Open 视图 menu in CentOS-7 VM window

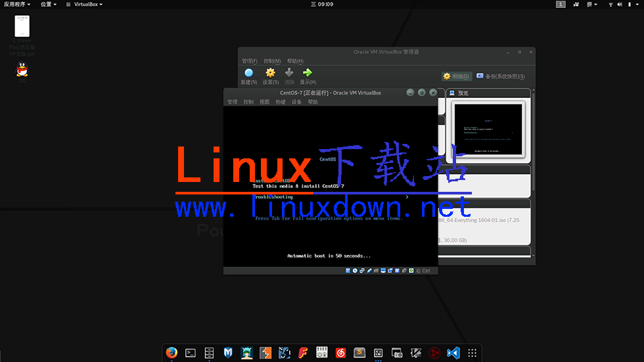[x=264, y=102]
